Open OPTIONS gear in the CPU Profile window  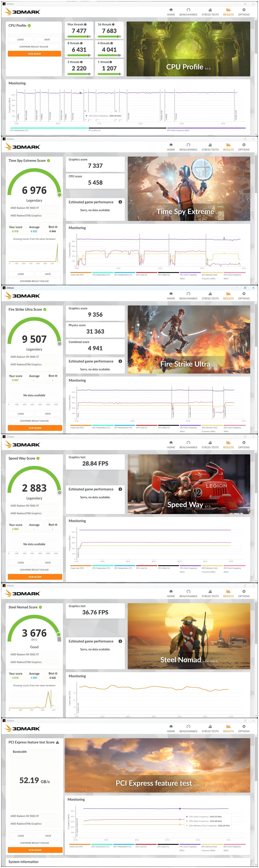244,12
